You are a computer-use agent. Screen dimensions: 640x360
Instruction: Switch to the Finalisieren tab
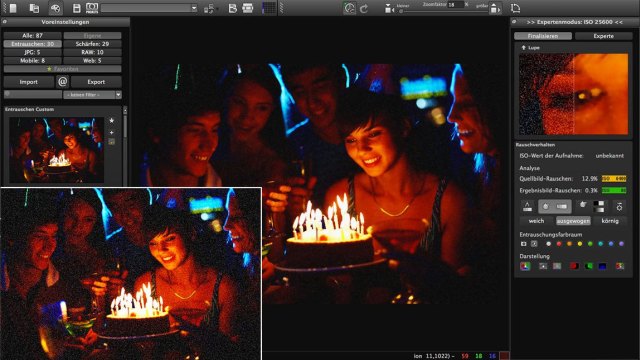543,36
